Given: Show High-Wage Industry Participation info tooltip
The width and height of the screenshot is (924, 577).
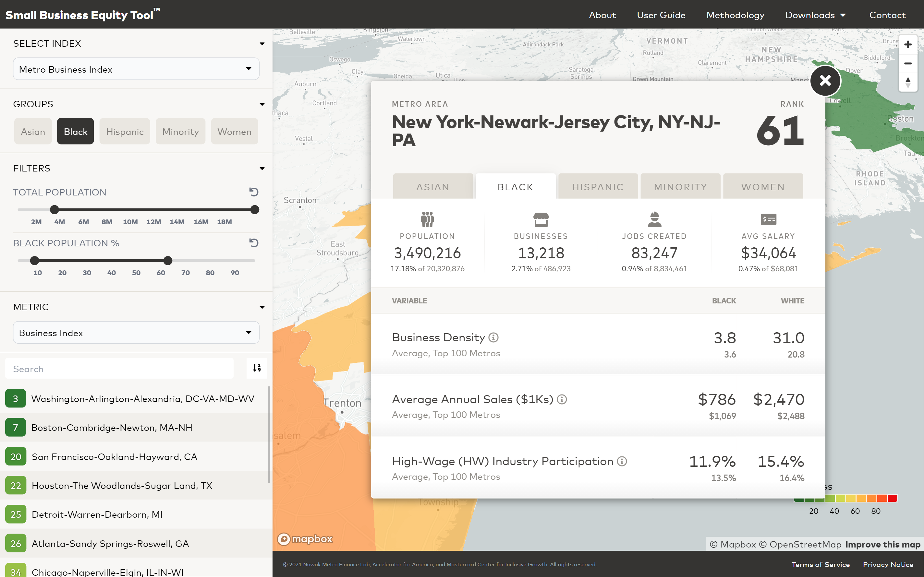Looking at the screenshot, I should (x=622, y=461).
